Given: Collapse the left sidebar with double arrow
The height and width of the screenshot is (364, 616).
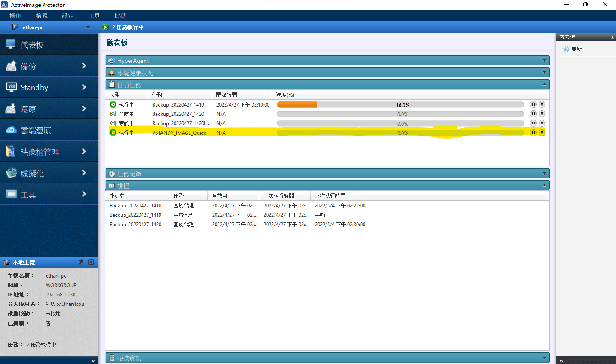Looking at the screenshot, I should pos(93,361).
